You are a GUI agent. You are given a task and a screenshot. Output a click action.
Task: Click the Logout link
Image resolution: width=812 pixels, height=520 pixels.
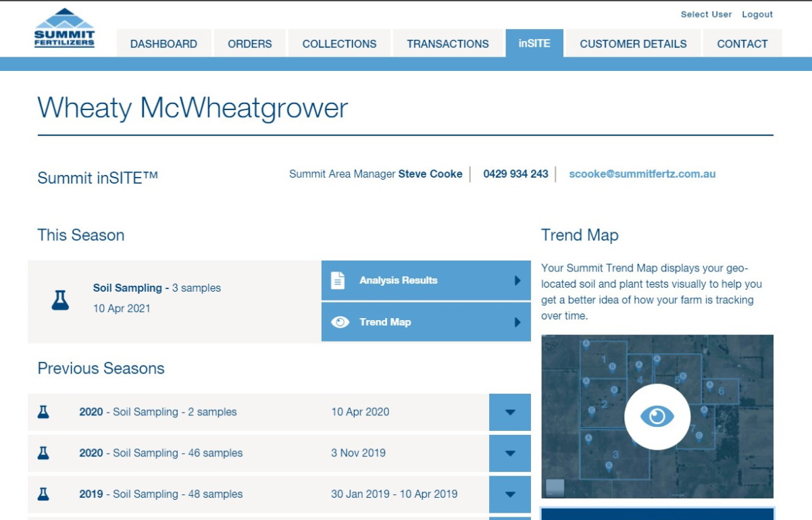coord(757,14)
